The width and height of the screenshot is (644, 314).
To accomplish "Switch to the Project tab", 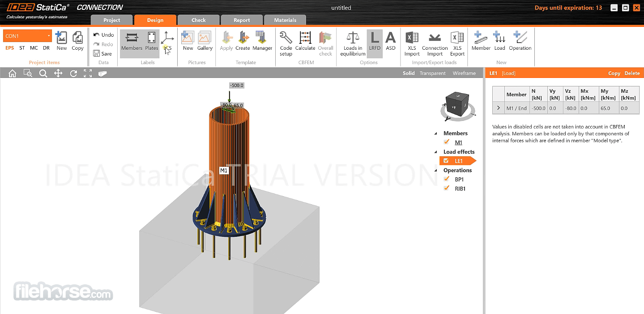I will pos(112,20).
